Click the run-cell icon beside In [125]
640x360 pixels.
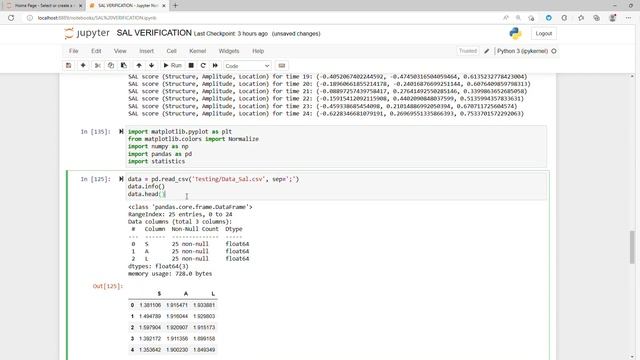click(x=121, y=179)
